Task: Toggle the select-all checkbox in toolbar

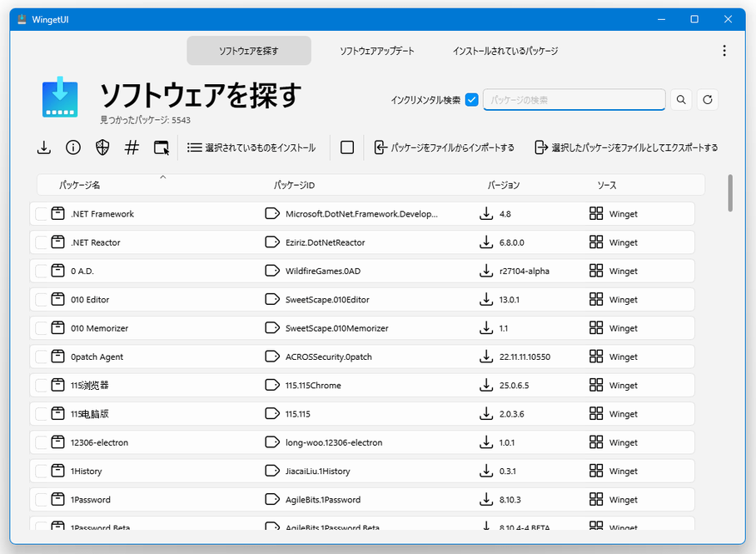Action: coord(347,147)
